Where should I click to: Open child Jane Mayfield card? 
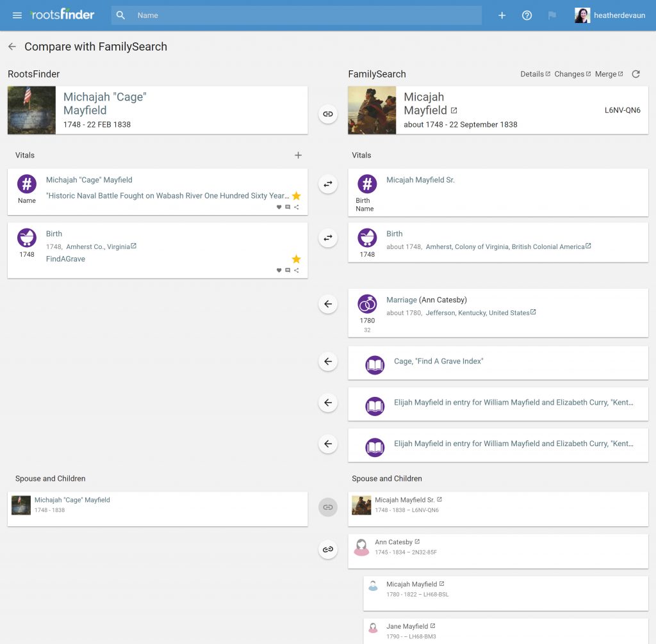[x=506, y=631]
